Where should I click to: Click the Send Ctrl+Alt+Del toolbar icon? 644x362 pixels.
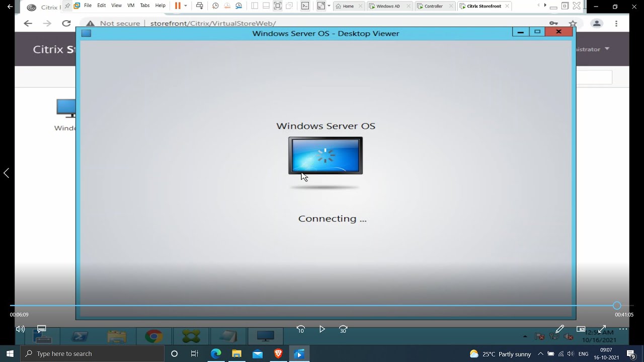tap(200, 6)
